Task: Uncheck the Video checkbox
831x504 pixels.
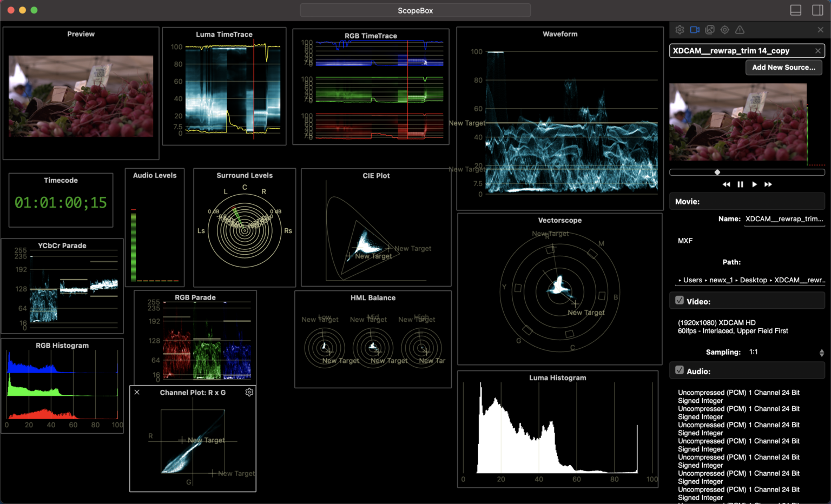Action: tap(680, 301)
